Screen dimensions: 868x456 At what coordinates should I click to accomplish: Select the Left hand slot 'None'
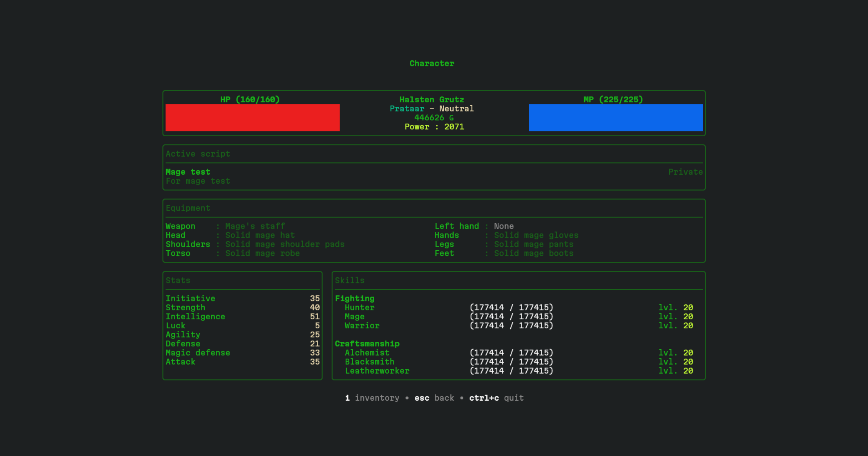coord(504,226)
